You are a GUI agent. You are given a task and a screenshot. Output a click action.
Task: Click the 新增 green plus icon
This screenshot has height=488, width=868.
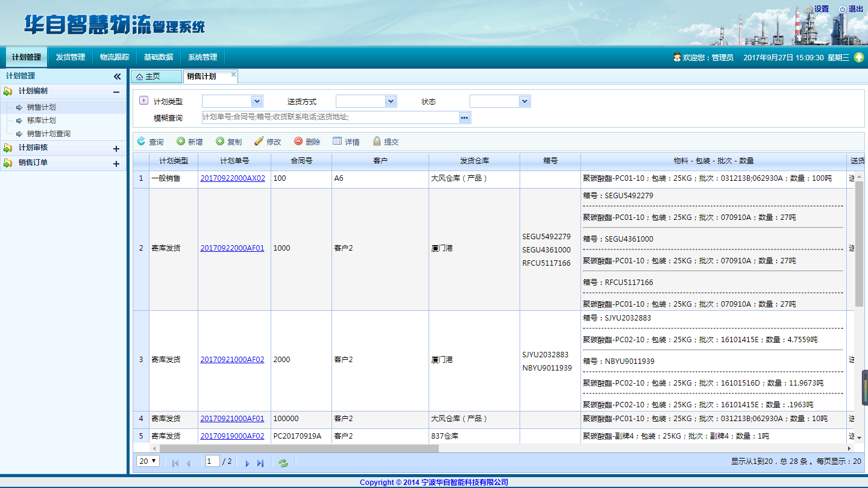pyautogui.click(x=181, y=141)
